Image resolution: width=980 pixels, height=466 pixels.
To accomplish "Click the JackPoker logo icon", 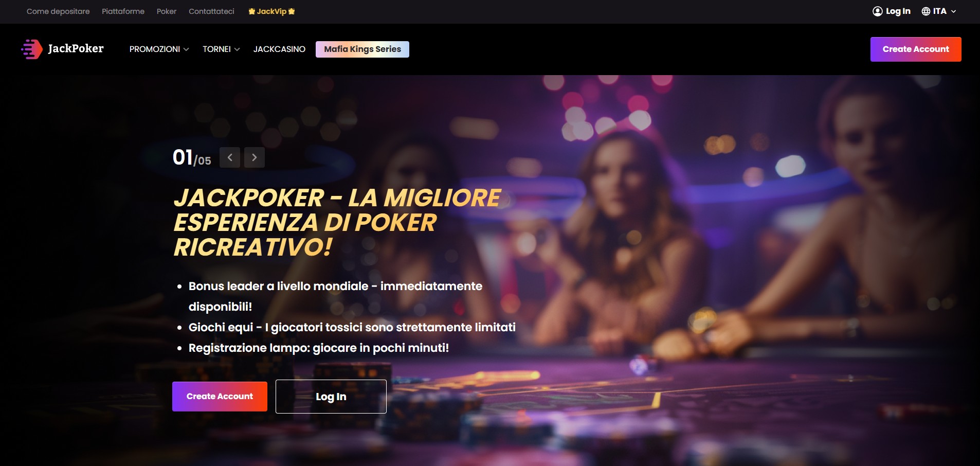I will (x=32, y=49).
